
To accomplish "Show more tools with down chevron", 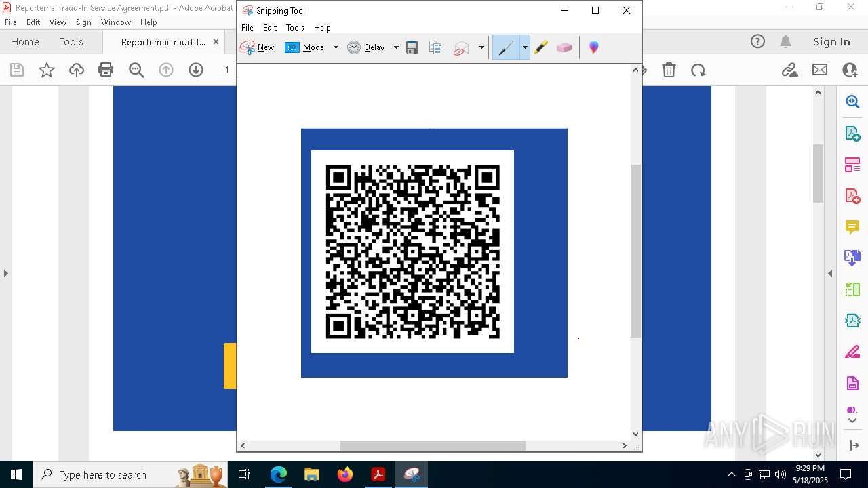I will (x=852, y=421).
